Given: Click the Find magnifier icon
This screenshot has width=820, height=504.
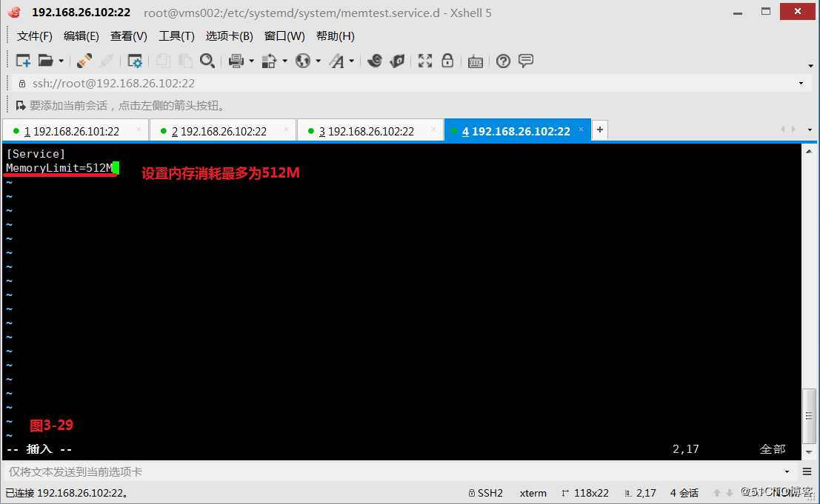Looking at the screenshot, I should point(207,61).
